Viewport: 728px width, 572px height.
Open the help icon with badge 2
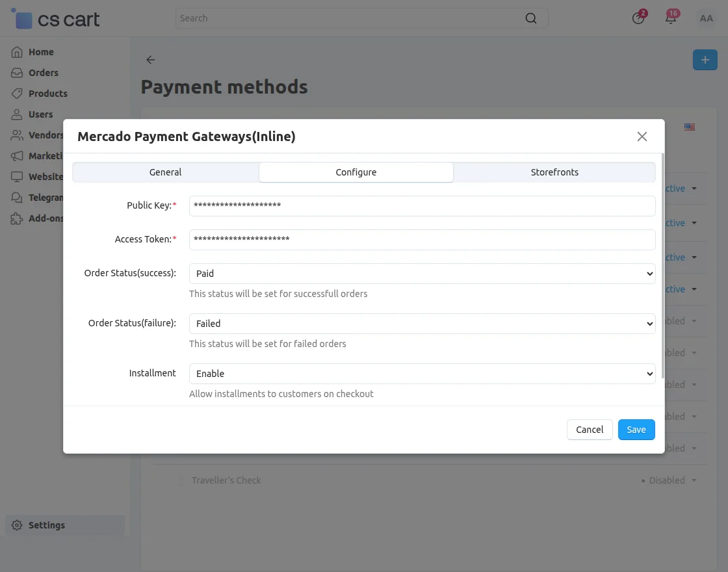(x=638, y=18)
